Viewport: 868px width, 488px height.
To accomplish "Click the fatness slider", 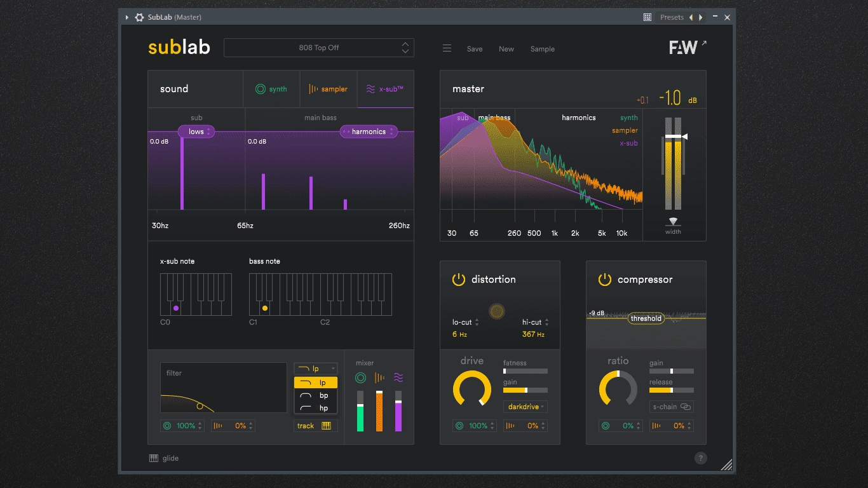I will [526, 371].
